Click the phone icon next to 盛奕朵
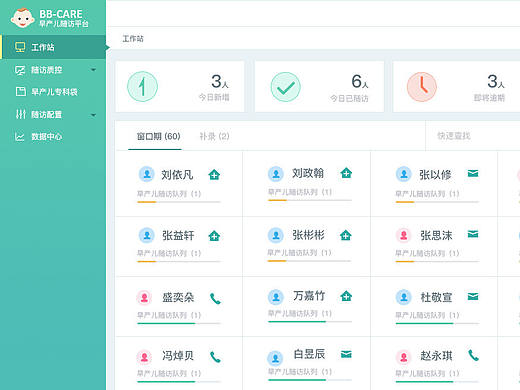The image size is (520, 390). pos(215,299)
